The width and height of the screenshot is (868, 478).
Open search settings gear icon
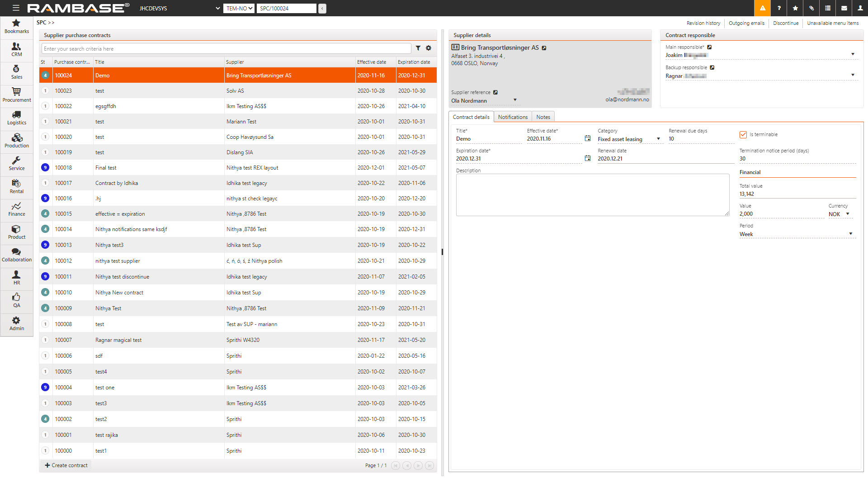pos(429,48)
